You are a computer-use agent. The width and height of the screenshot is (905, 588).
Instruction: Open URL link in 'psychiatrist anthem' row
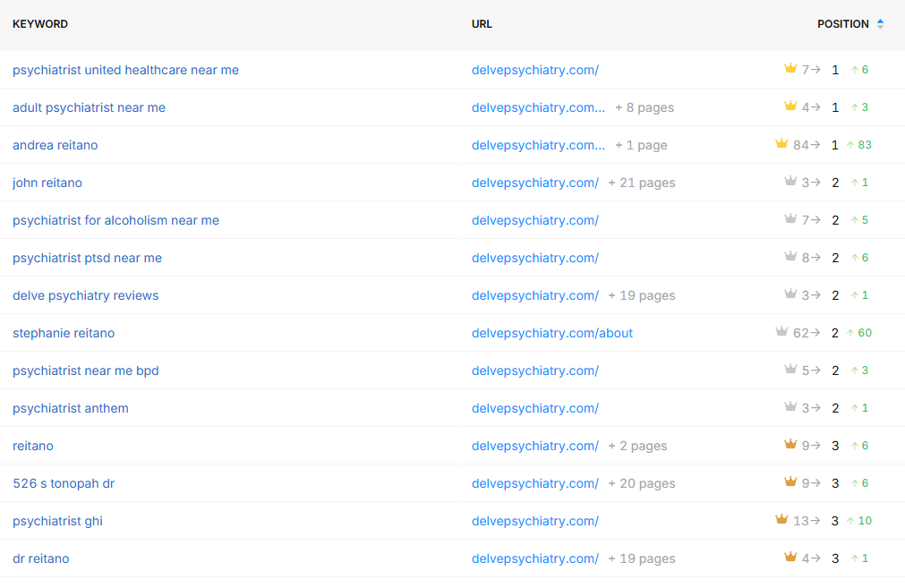click(535, 408)
